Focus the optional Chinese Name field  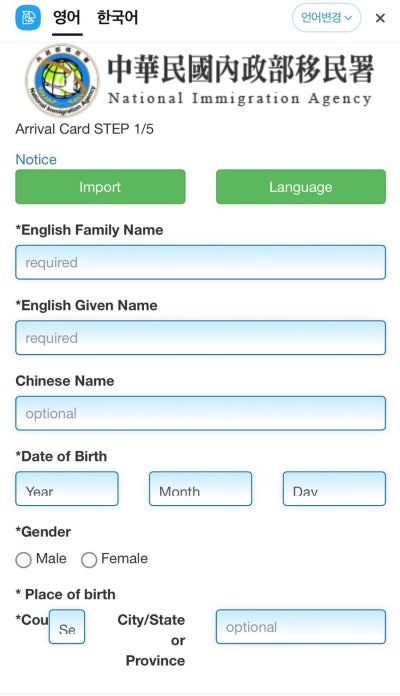[x=201, y=413]
